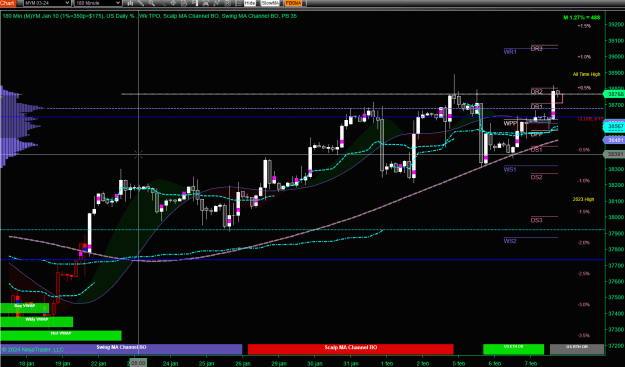Click the 38768 current price marker
Image resolution: width=625 pixels, height=367 pixels.
[614, 94]
